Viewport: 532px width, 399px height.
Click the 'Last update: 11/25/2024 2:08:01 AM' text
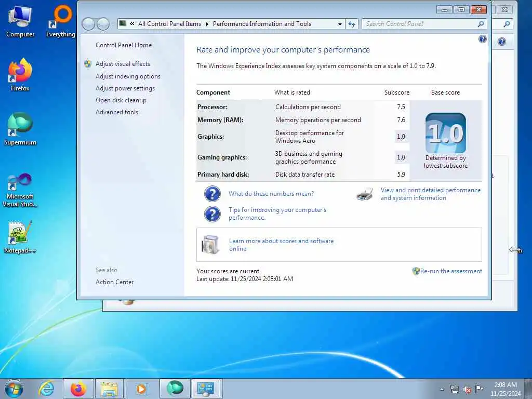[245, 279]
